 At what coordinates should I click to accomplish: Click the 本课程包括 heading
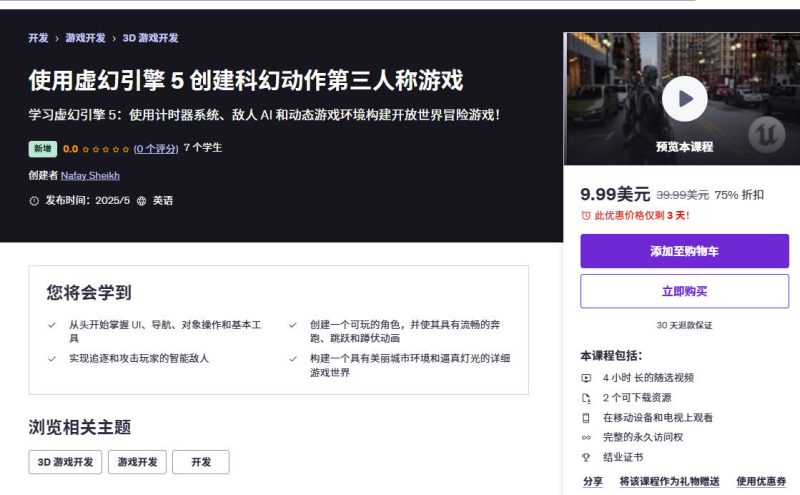[611, 356]
